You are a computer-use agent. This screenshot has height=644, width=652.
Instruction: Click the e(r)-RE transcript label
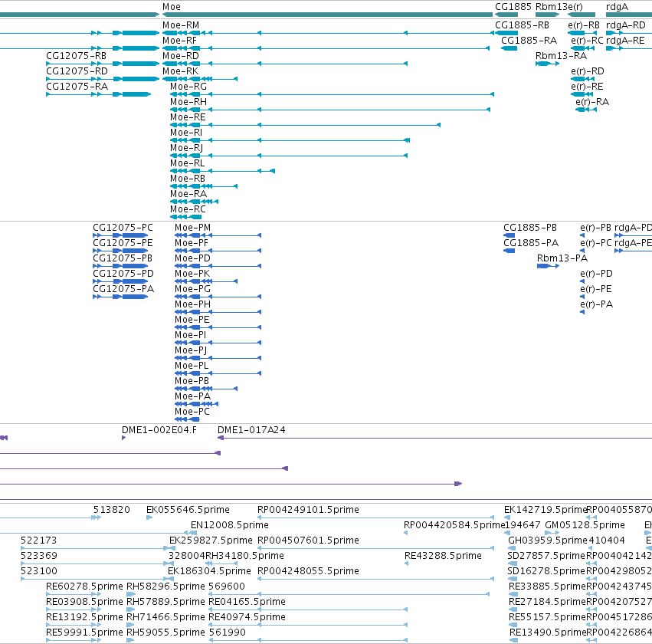(x=587, y=87)
